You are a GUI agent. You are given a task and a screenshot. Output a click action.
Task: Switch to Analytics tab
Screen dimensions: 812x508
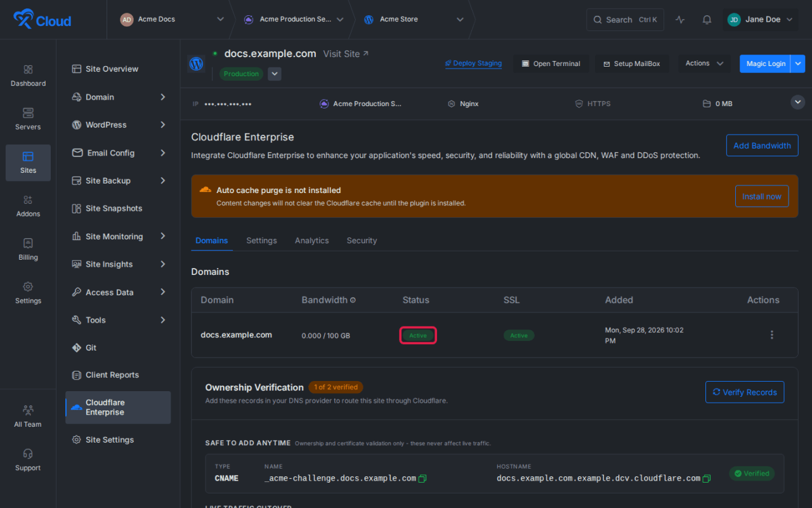pos(311,241)
